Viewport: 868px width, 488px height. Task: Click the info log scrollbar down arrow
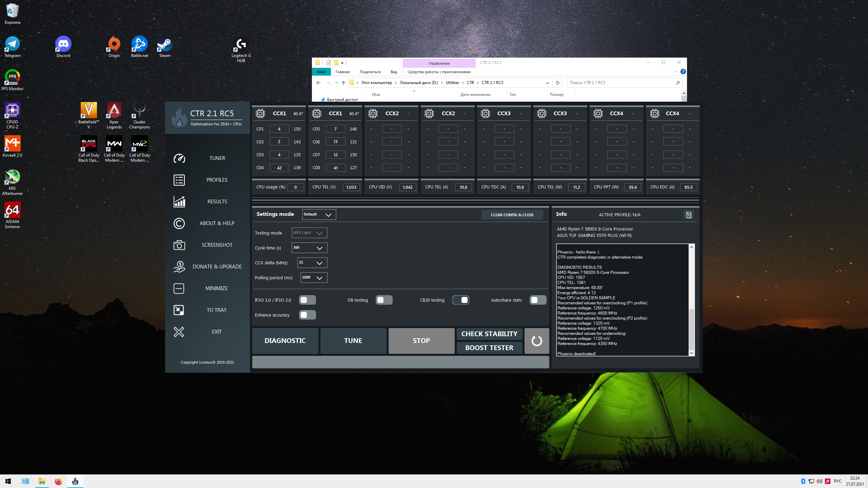tap(691, 353)
